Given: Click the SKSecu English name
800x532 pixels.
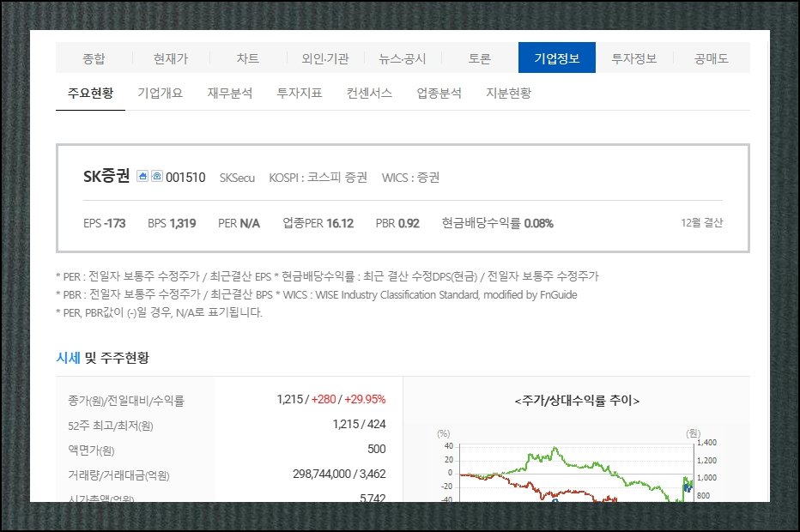Looking at the screenshot, I should coord(237,178).
